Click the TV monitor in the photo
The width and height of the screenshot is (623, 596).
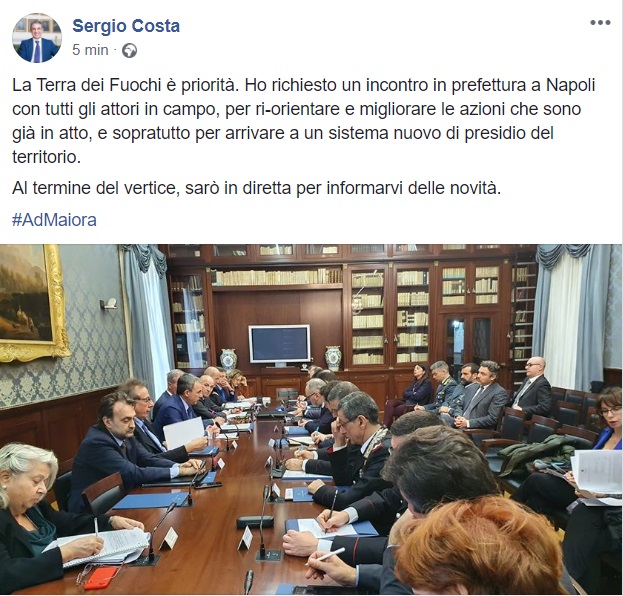click(279, 344)
